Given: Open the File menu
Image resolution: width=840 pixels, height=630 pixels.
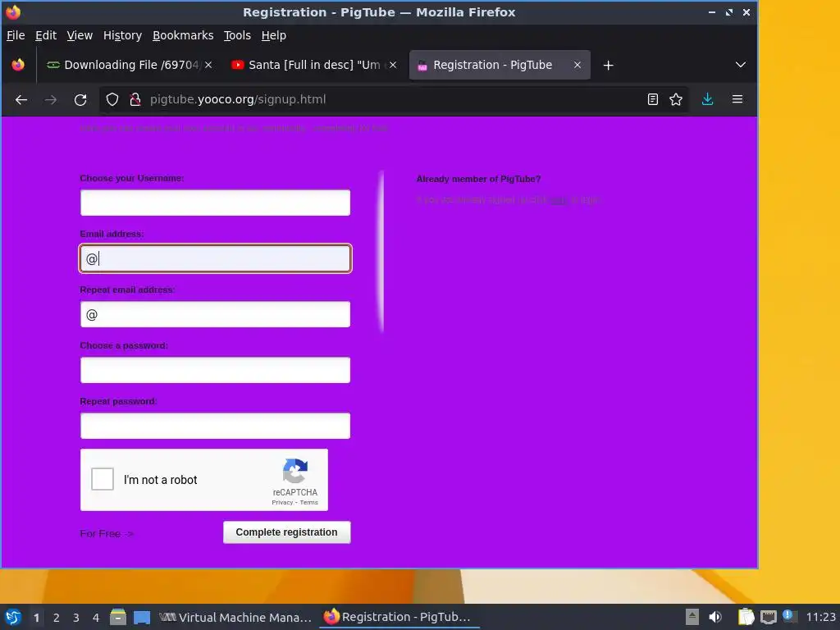Looking at the screenshot, I should tap(16, 35).
